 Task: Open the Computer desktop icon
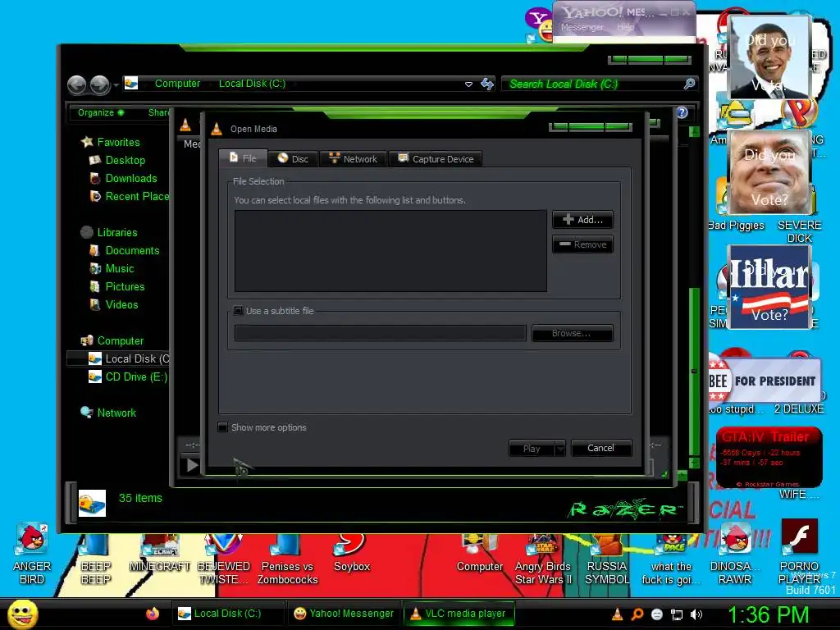pyautogui.click(x=479, y=554)
